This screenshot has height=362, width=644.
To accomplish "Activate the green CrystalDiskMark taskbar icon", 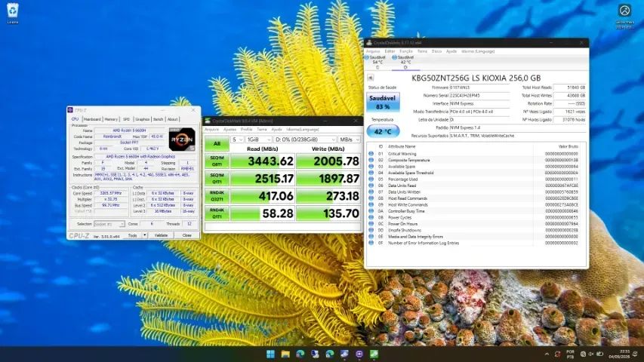I will (x=374, y=354).
